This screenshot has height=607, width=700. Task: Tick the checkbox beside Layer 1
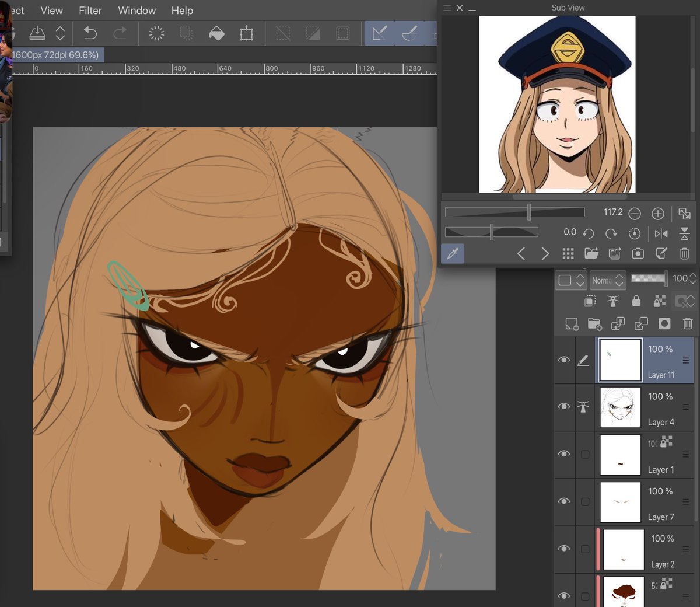click(x=585, y=455)
